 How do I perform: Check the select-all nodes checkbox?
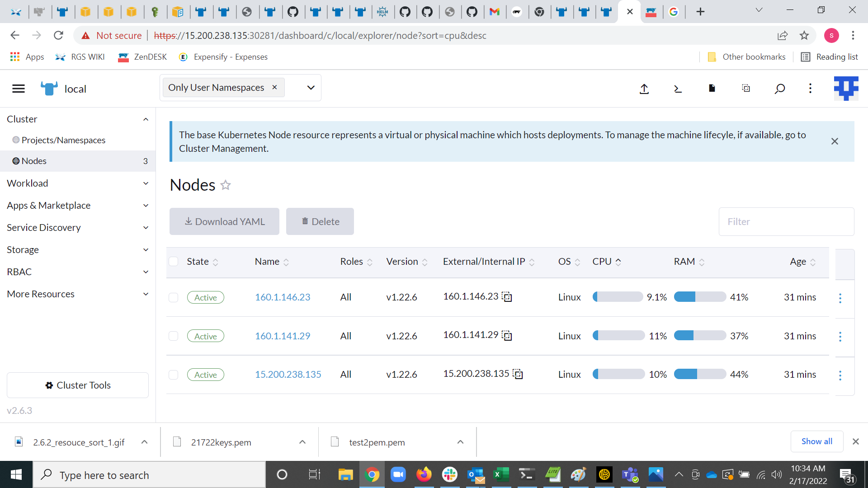pyautogui.click(x=173, y=261)
